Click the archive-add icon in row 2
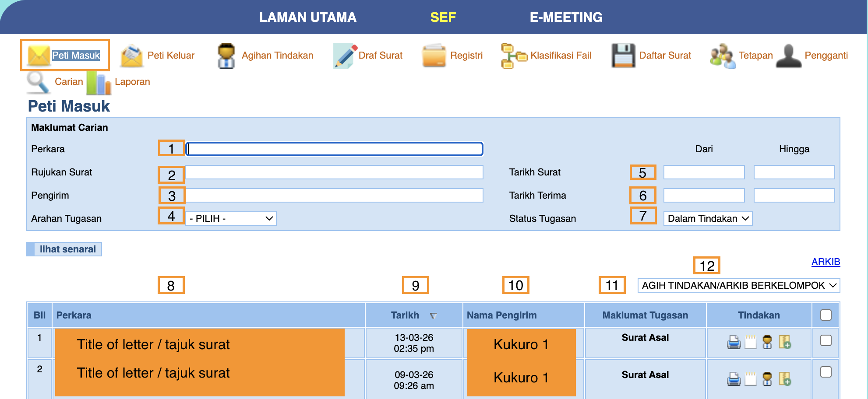Screen dimensions: 868x399 pyautogui.click(x=785, y=379)
